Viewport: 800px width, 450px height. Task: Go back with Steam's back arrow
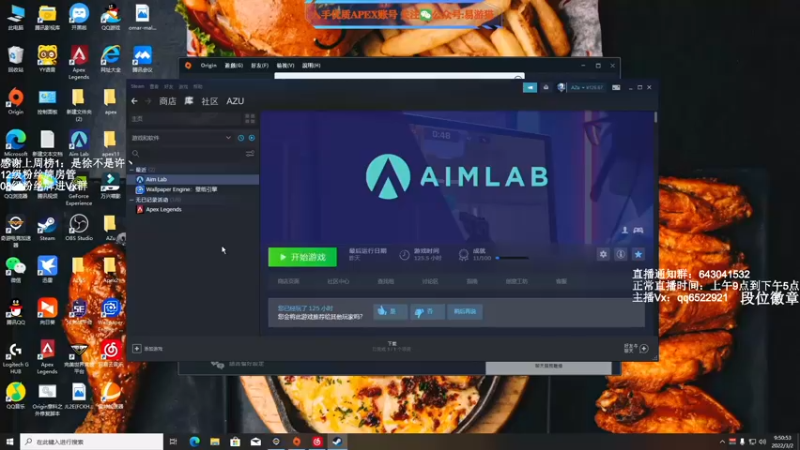pos(134,101)
